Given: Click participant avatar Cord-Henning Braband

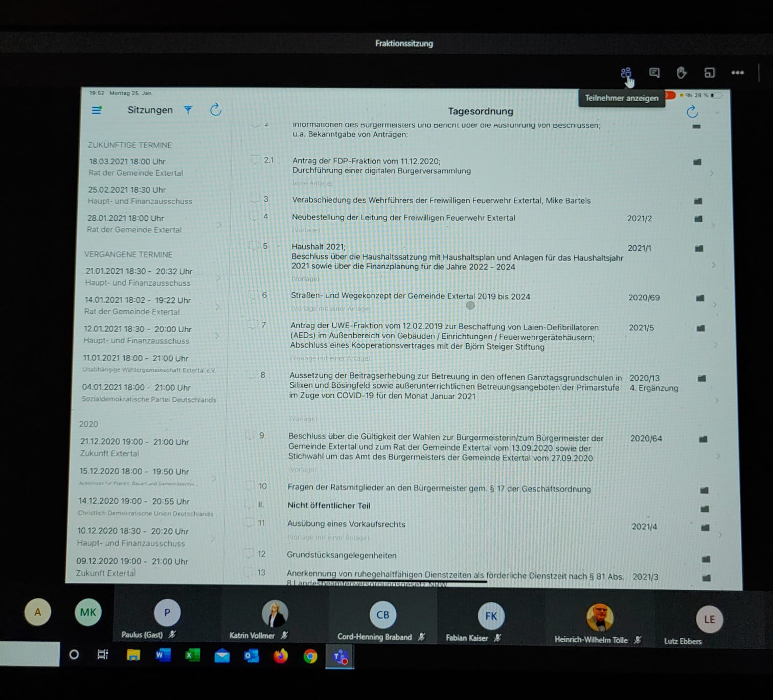Looking at the screenshot, I should pos(382,615).
